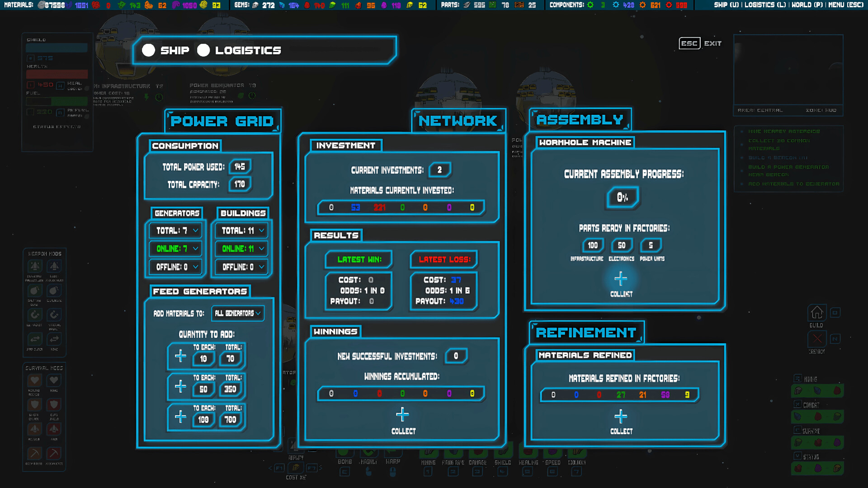The height and width of the screenshot is (488, 868).
Task: Open World (P) from the top menu
Action: click(x=807, y=5)
